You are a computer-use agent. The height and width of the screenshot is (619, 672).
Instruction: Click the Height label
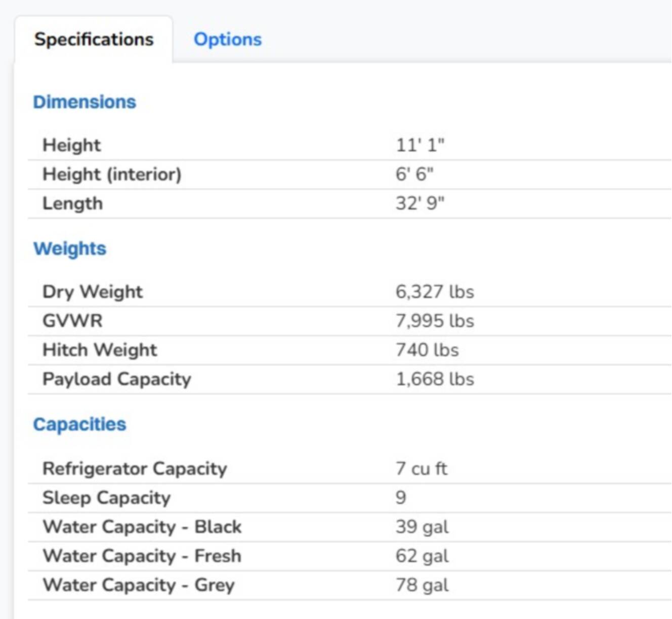[72, 145]
